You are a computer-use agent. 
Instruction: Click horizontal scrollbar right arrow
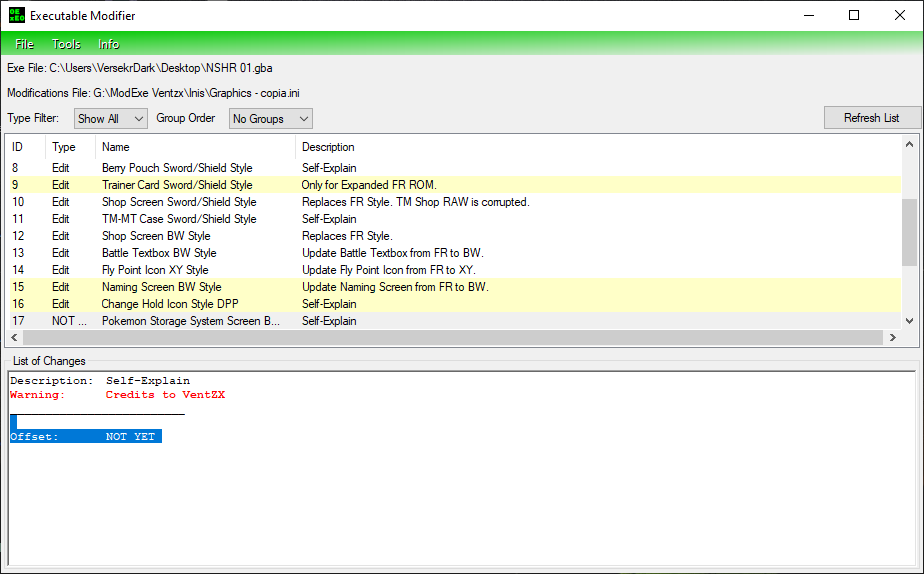[x=889, y=338]
